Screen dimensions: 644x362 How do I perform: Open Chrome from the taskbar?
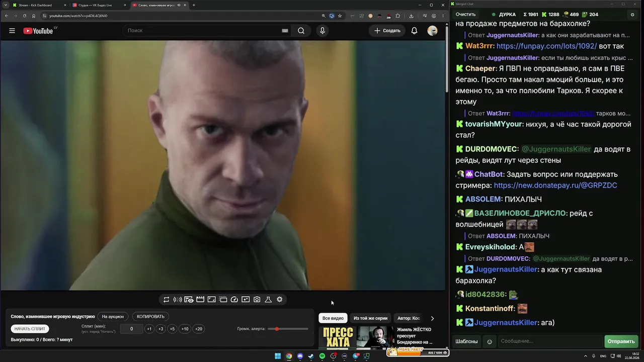tap(289, 356)
